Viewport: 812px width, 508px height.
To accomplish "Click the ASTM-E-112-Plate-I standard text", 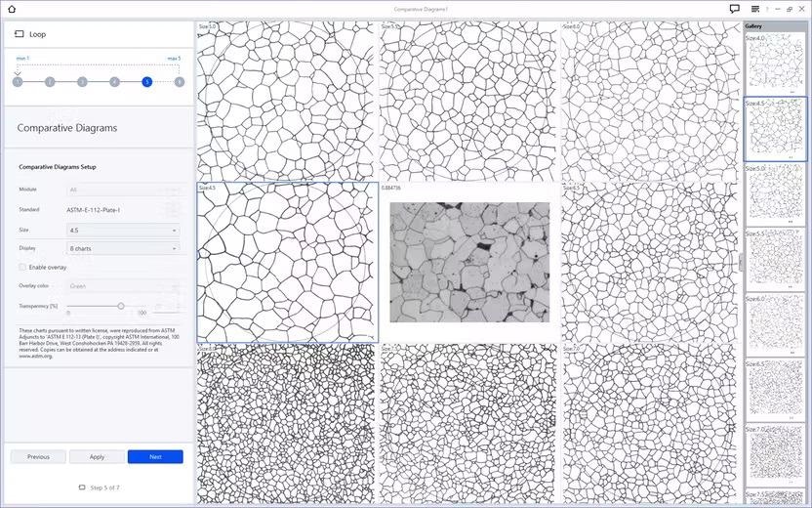I will [94, 210].
